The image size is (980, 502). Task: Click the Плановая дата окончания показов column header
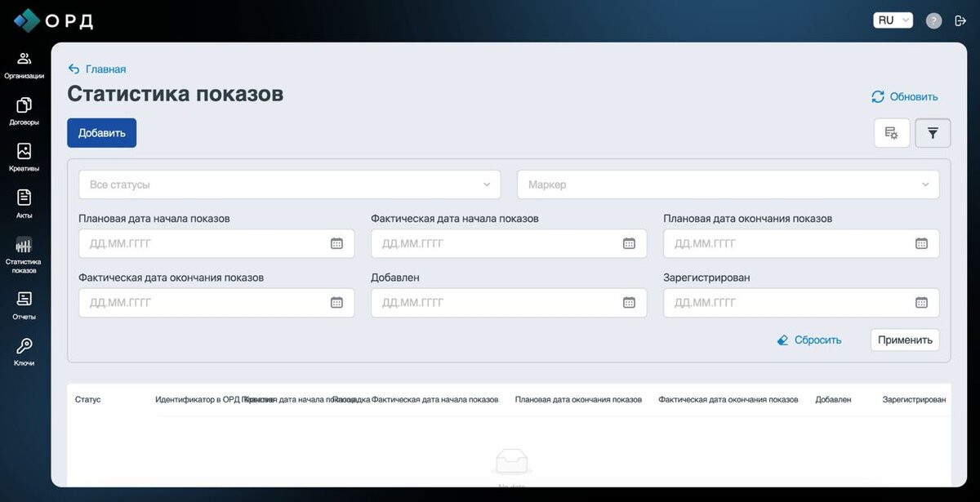click(x=578, y=399)
